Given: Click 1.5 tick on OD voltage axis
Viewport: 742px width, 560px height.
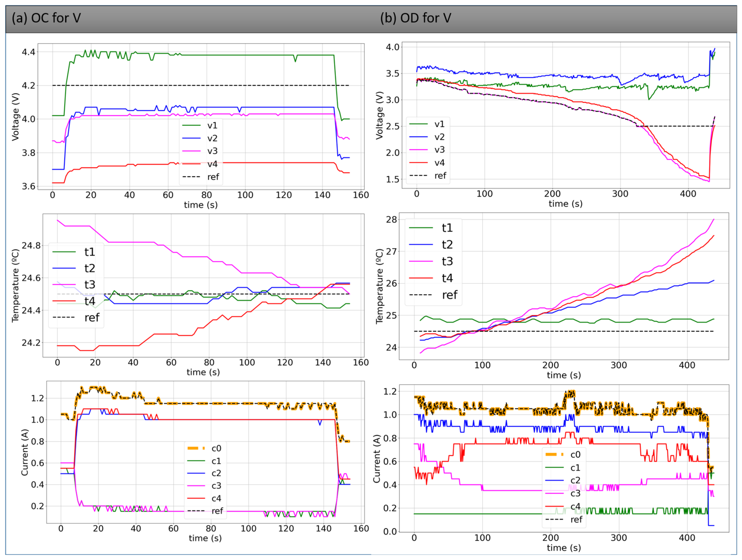Looking at the screenshot, I should tap(392, 179).
